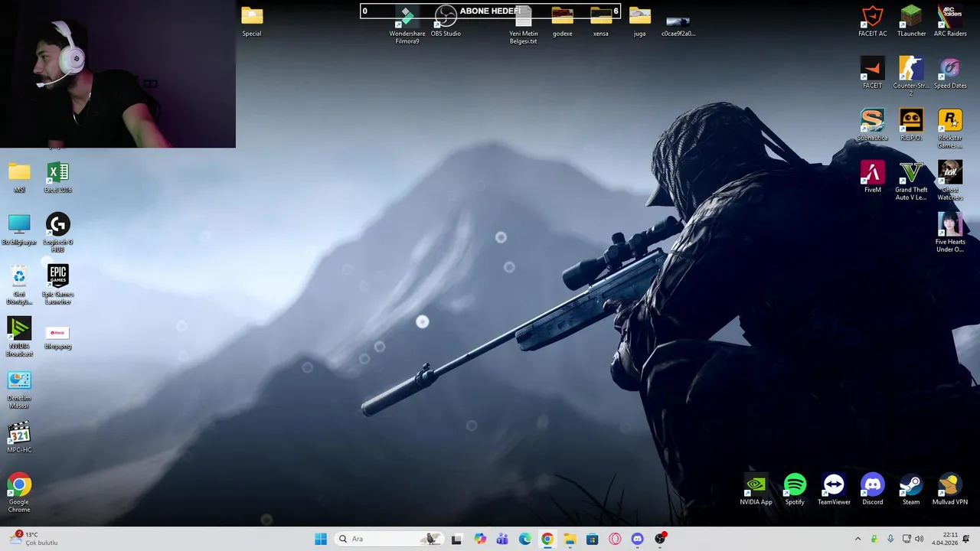Launch FiveM desktop shortcut
This screenshot has width=980, height=551.
click(872, 177)
